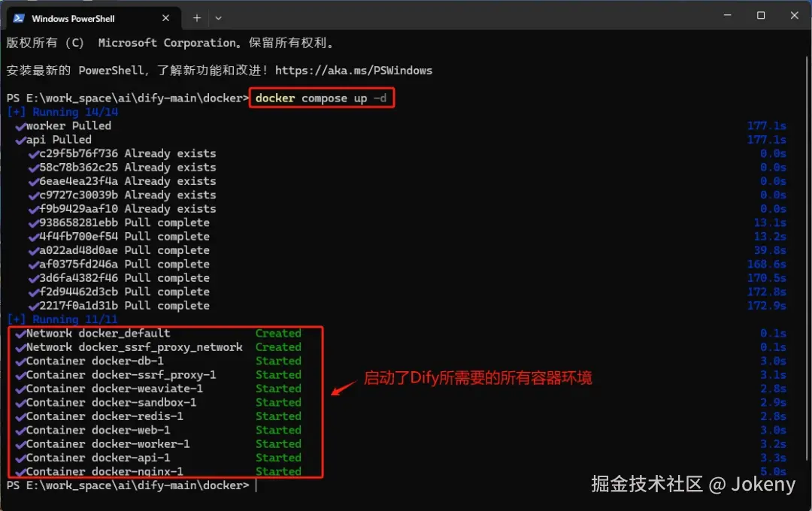Click the 'docker compose up -d' command text

[x=321, y=98]
